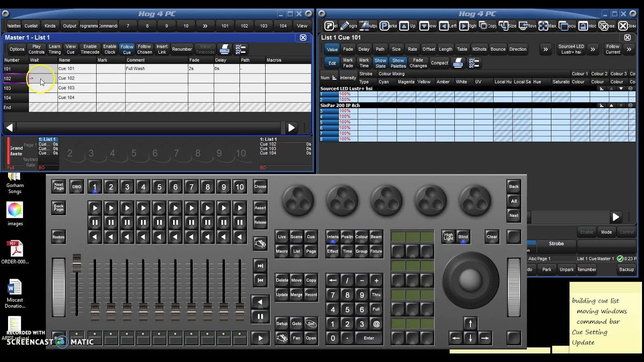
Task: Toggle Compact view in cue editor
Action: click(x=439, y=63)
